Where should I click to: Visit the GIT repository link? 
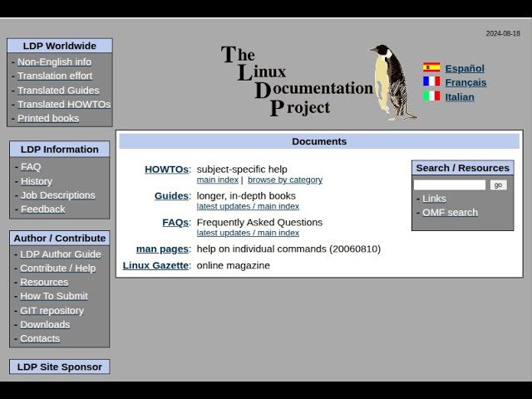tap(52, 310)
